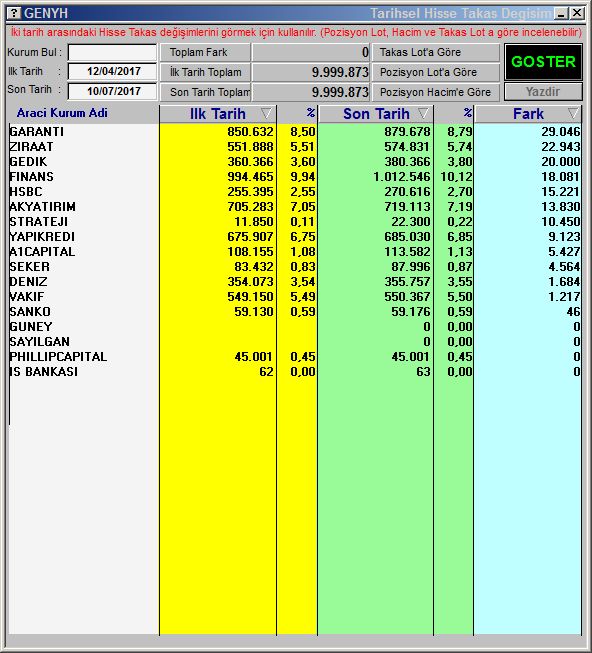Click Ilk Tarih value 850.632
Screen dimensions: 592x653
point(250,132)
